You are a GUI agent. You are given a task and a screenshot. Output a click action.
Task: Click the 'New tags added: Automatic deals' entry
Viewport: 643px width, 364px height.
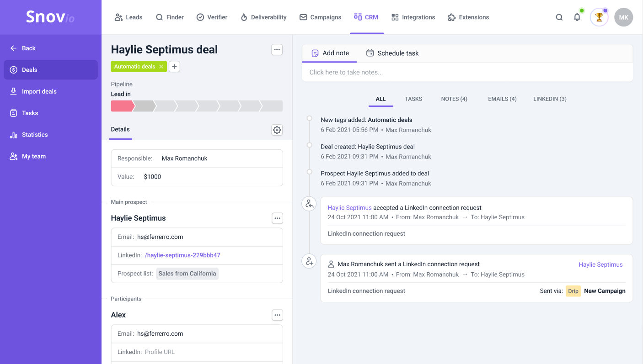coord(366,120)
